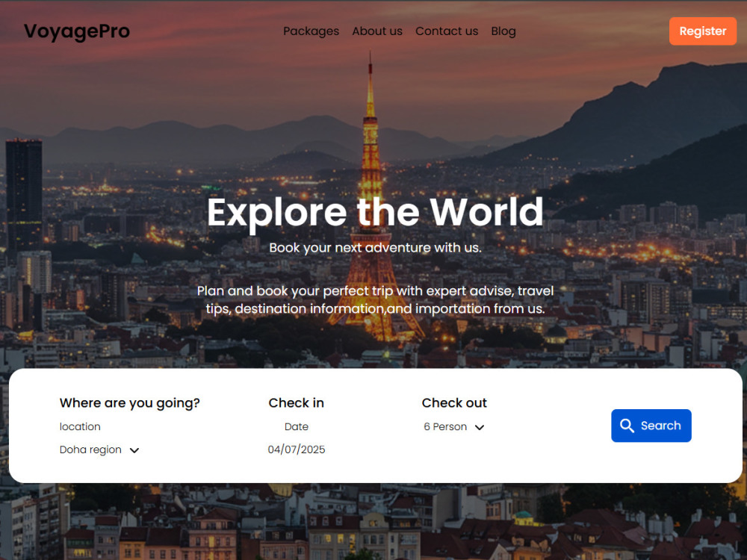Click the chevron next to Doha region
Image resolution: width=747 pixels, height=560 pixels.
click(134, 450)
